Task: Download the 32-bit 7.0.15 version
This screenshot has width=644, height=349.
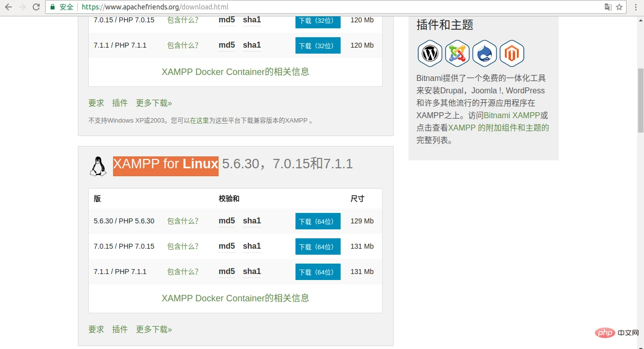Action: [318, 21]
